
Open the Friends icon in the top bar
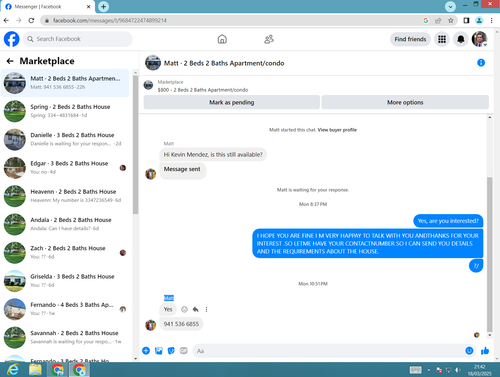269,39
